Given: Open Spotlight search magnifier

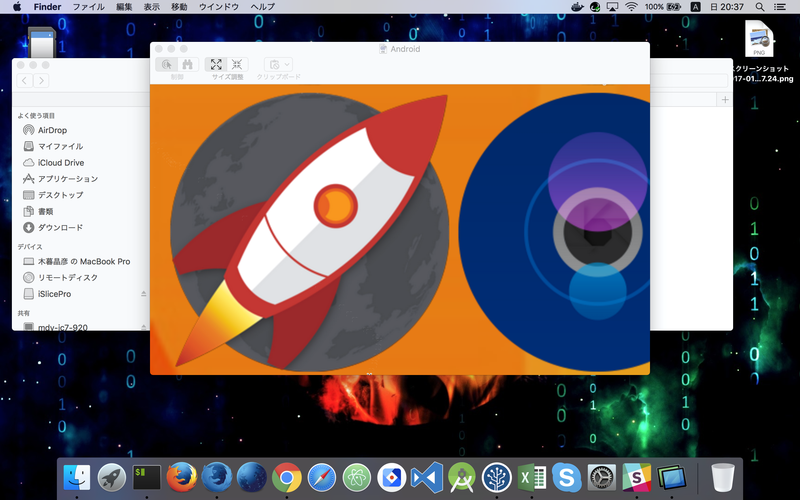Looking at the screenshot, I should coord(760,7).
